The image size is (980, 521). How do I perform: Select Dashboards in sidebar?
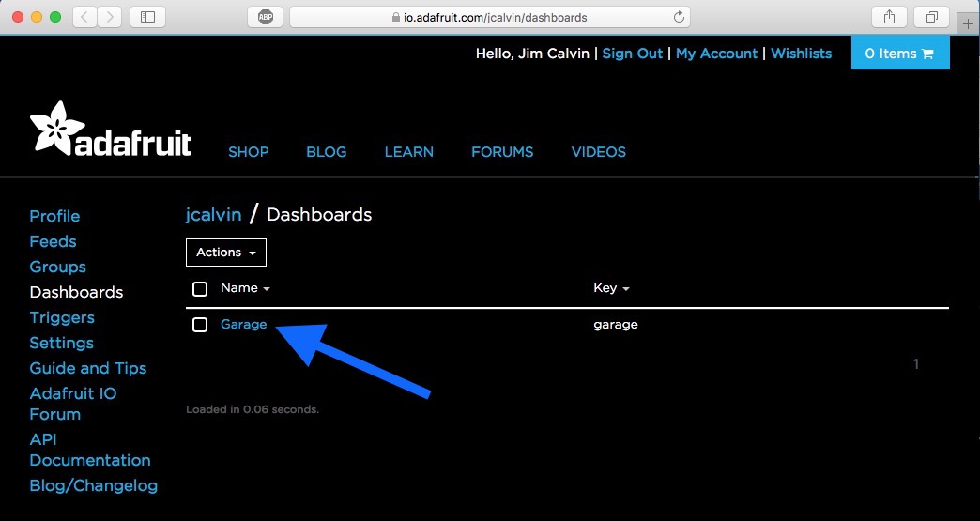point(76,292)
